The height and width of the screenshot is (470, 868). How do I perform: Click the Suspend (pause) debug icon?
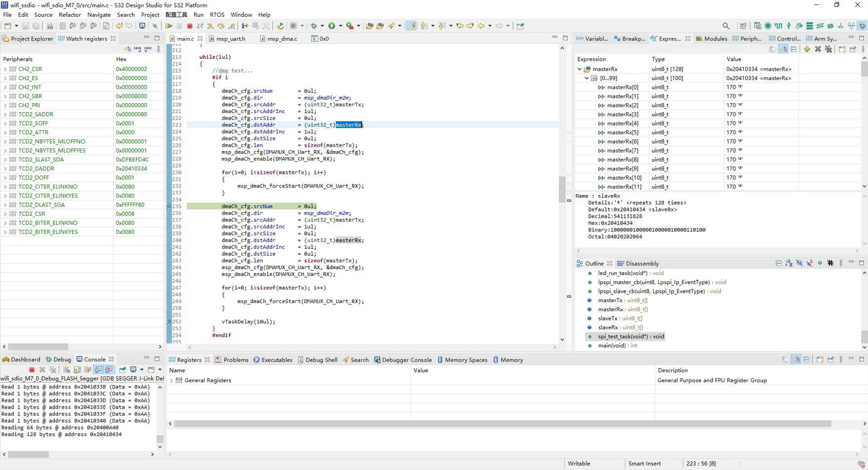coord(179,26)
